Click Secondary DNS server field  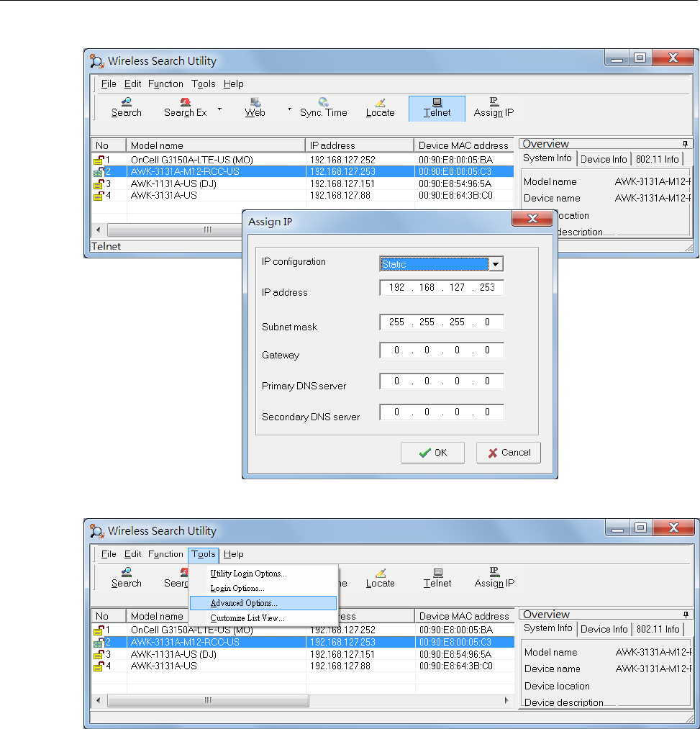[x=442, y=412]
